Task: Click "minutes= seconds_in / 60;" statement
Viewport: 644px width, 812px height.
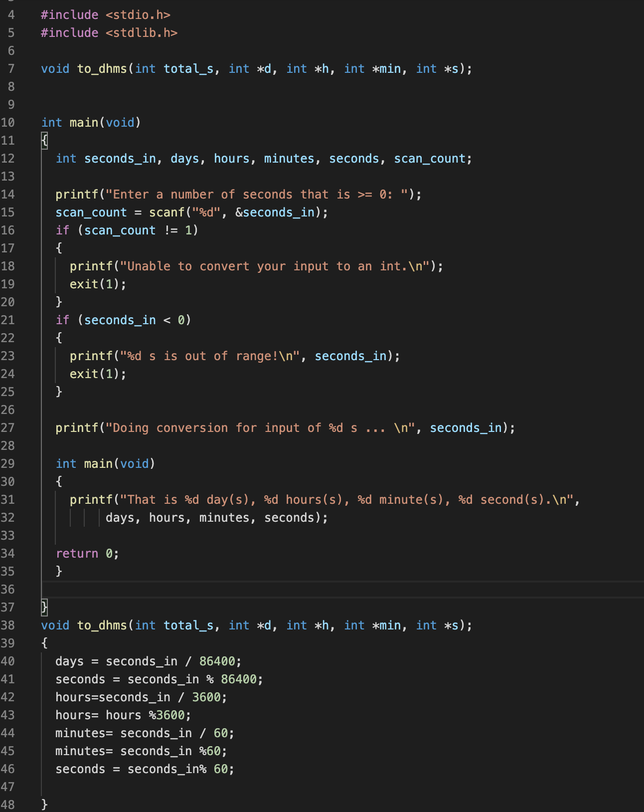Action: 145,733
